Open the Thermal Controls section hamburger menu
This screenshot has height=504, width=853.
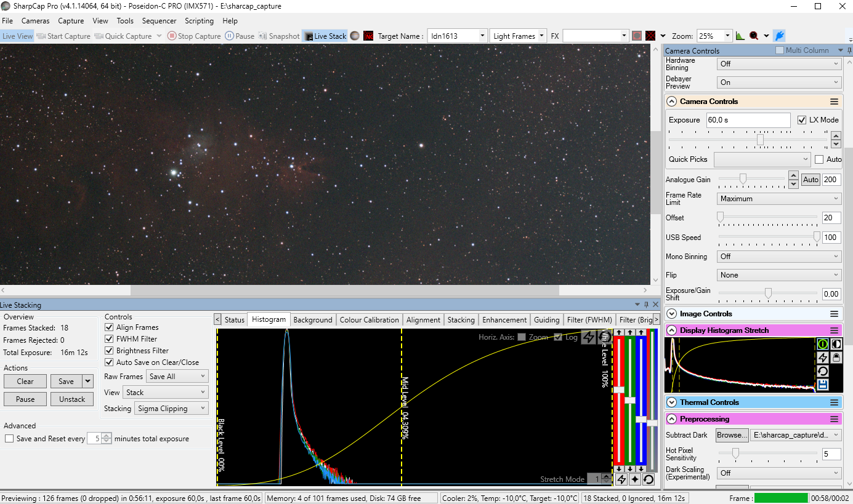pos(835,402)
